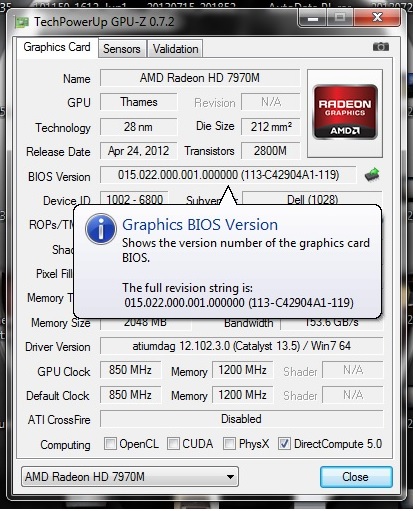Click Release Date value Apr 24, 2012
415x511 pixels.
pos(139,151)
